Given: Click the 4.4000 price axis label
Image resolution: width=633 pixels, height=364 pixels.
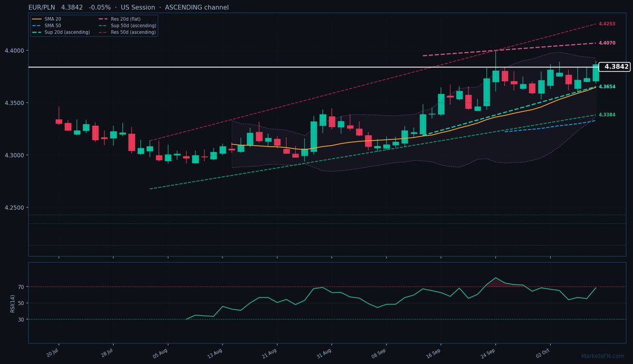Looking at the screenshot, I should [14, 51].
